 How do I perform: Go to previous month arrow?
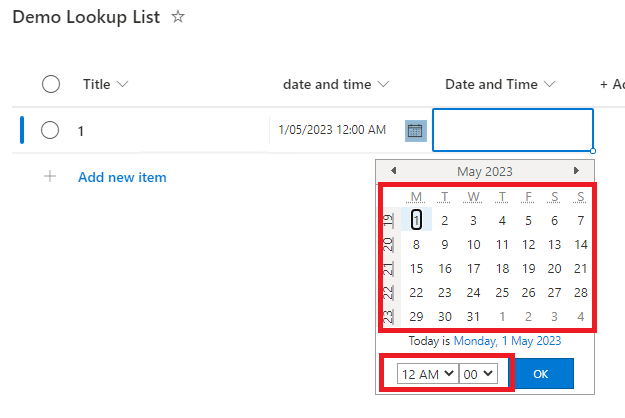point(394,171)
